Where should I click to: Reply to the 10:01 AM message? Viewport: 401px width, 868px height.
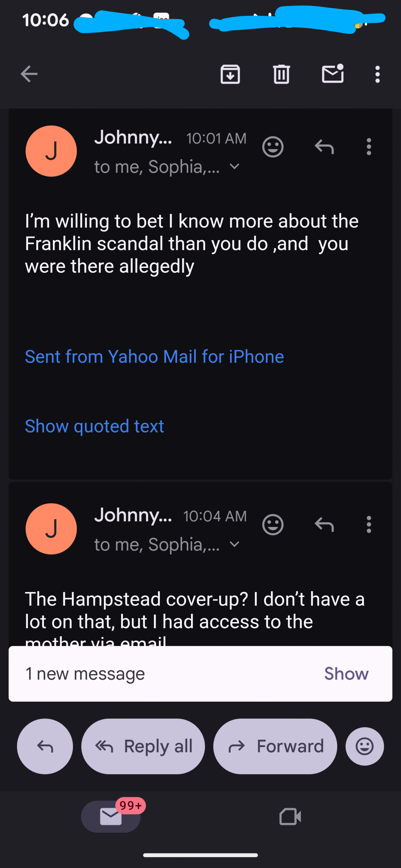click(x=324, y=147)
